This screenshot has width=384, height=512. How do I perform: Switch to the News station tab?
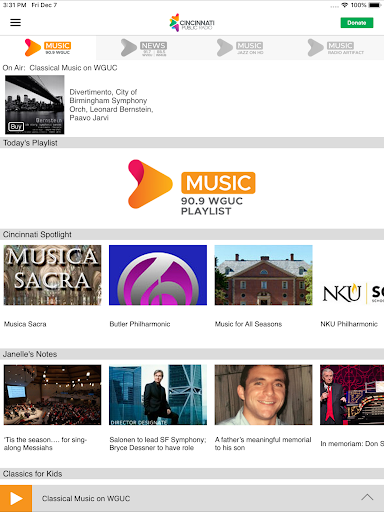point(144,48)
